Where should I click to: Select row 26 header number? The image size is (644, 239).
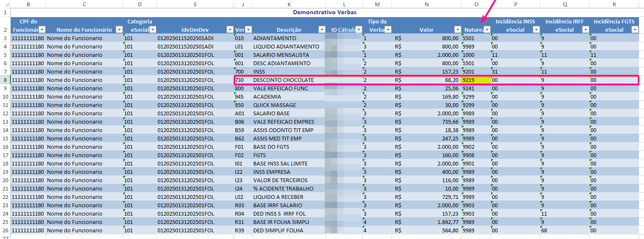point(5,230)
